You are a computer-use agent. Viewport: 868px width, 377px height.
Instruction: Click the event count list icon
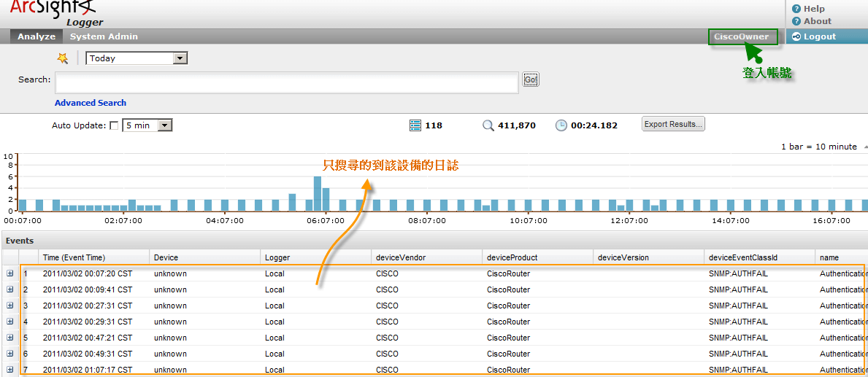pos(415,125)
